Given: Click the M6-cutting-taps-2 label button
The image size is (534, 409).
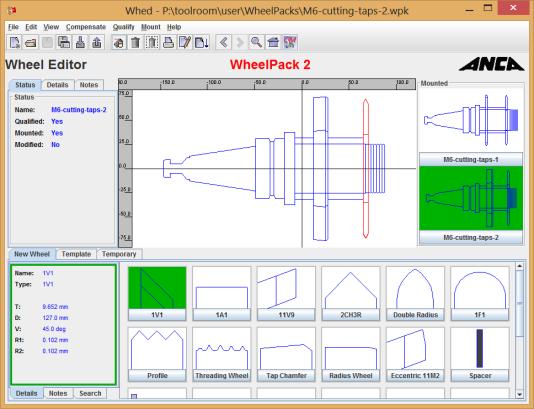Looking at the screenshot, I should [x=471, y=237].
